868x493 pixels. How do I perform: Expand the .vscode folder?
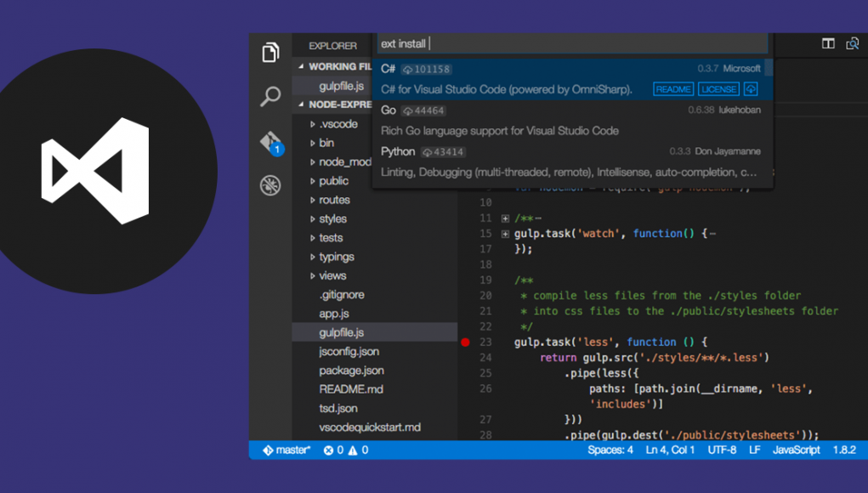(x=313, y=124)
